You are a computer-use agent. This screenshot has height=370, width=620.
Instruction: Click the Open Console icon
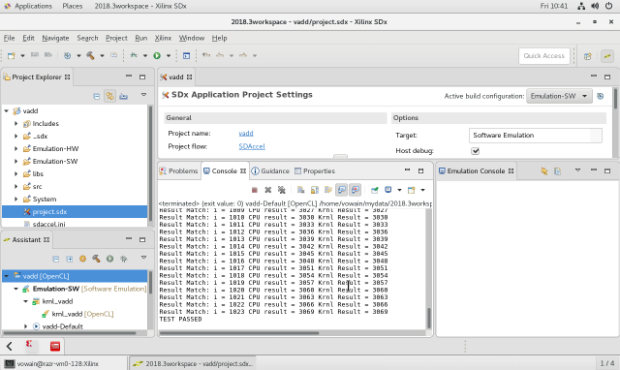tap(411, 190)
